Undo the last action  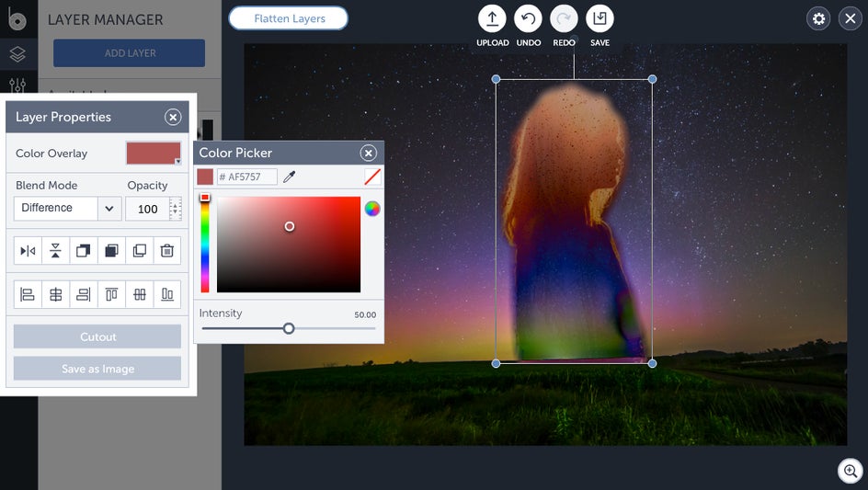[x=528, y=19]
